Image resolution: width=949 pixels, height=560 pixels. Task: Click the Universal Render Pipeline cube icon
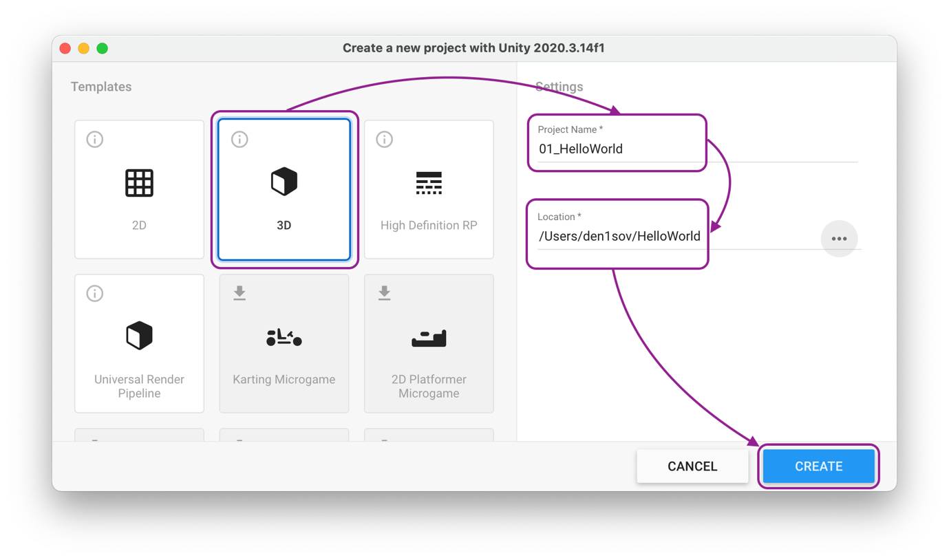pos(139,336)
